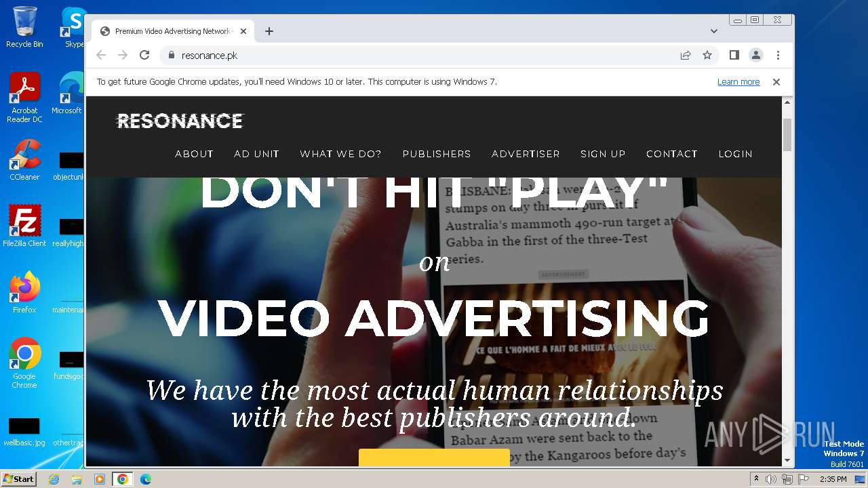View site lock information
Image resolution: width=868 pixels, height=488 pixels.
[171, 56]
